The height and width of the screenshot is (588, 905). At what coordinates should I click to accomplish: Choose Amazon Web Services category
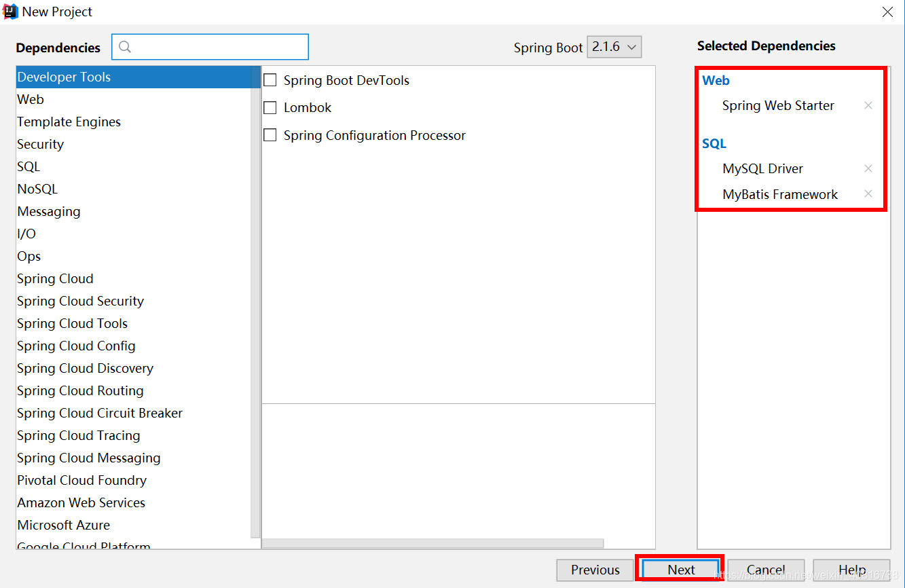[133, 502]
